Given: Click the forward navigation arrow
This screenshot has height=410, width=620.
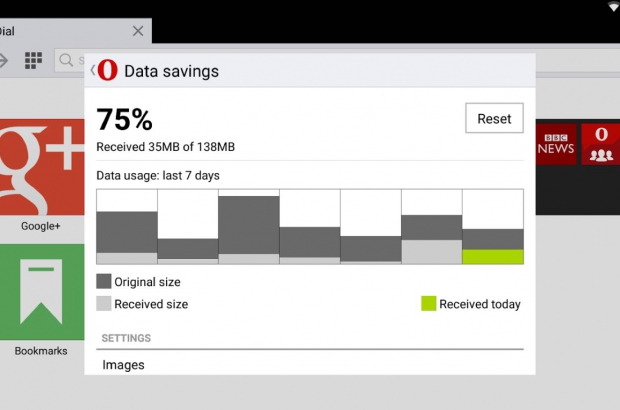Looking at the screenshot, I should point(4,61).
